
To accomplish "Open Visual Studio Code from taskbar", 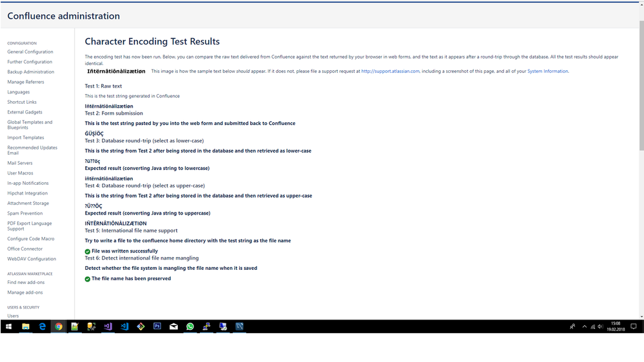I will click(124, 327).
